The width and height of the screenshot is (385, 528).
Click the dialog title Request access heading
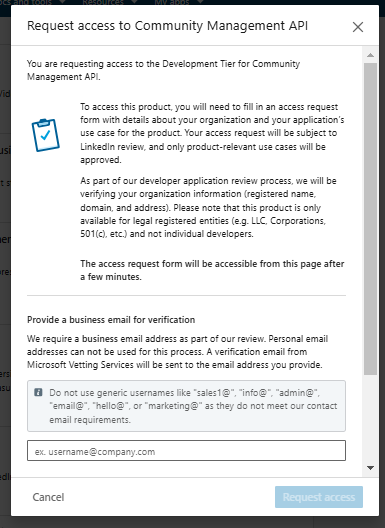[x=167, y=26]
